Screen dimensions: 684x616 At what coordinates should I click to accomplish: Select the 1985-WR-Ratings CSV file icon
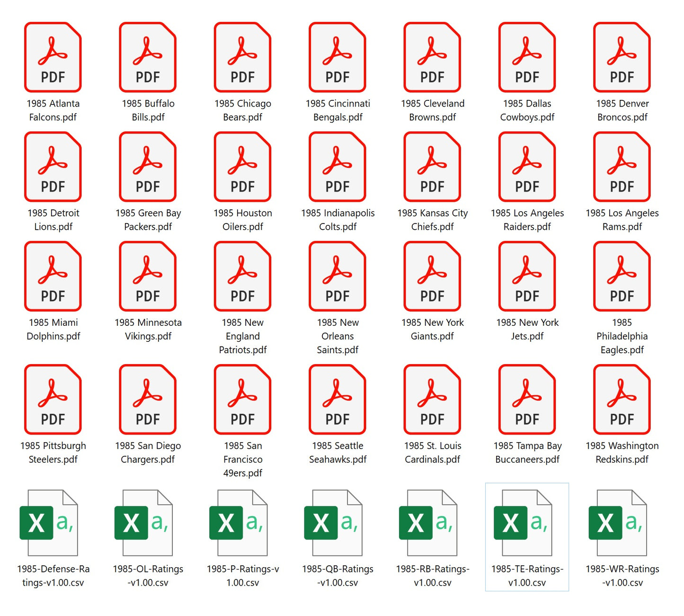coord(618,522)
